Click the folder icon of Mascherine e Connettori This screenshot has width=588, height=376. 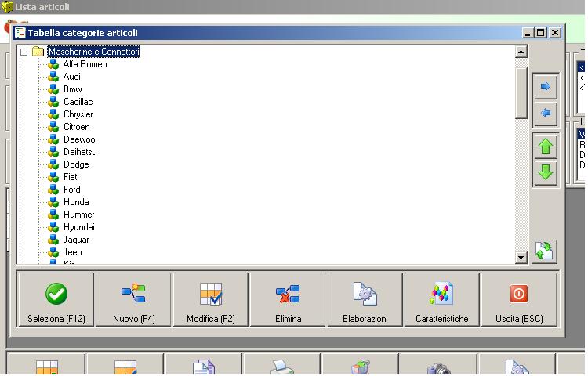(x=38, y=51)
